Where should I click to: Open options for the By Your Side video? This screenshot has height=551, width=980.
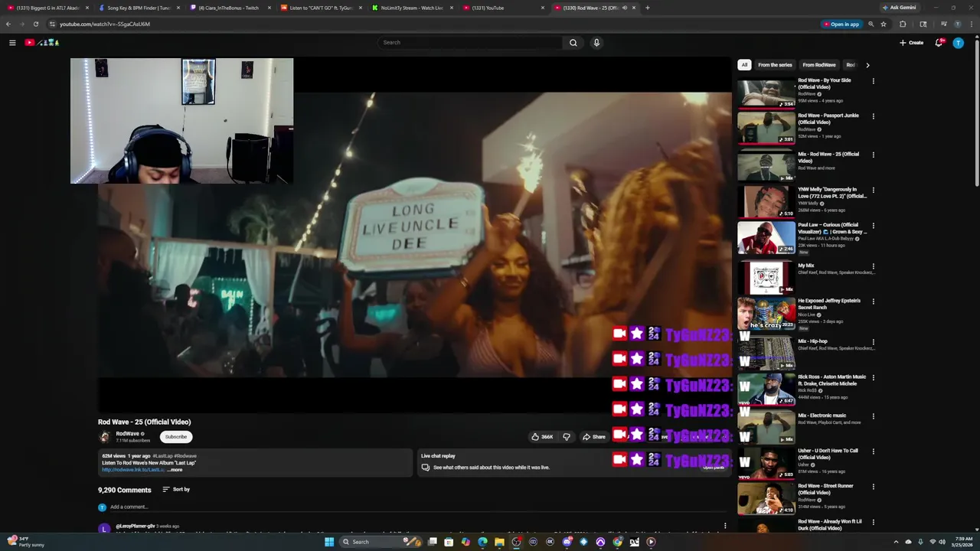[x=873, y=81]
